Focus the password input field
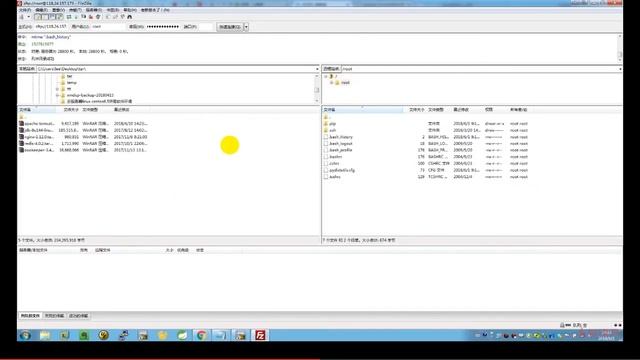640x360 pixels. click(x=163, y=27)
